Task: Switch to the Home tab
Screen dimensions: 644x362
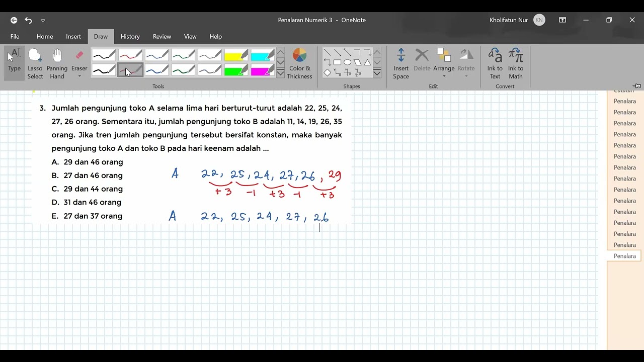Action: point(45,36)
